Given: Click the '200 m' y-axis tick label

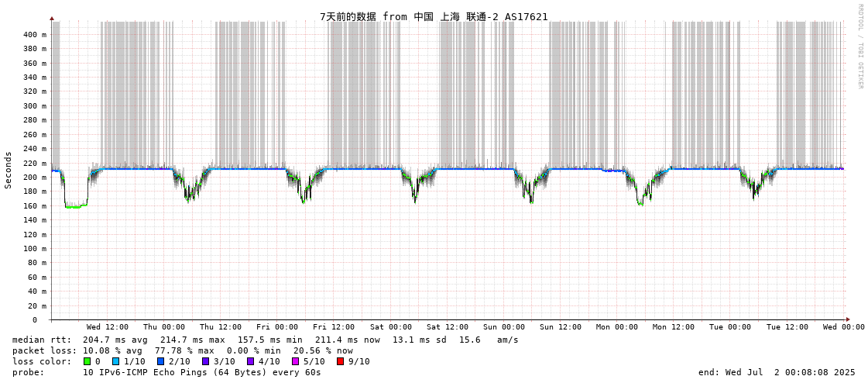Looking at the screenshot, I should (x=35, y=178).
